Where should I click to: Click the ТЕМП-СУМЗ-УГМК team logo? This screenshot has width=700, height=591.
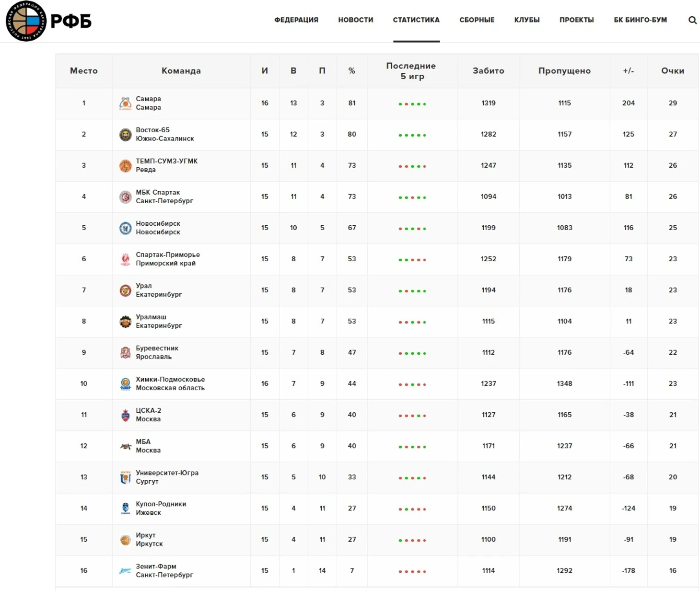125,165
